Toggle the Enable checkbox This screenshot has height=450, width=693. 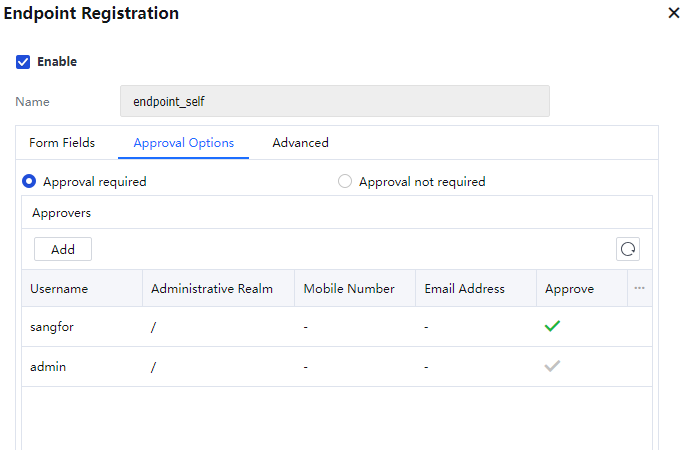[x=23, y=62]
